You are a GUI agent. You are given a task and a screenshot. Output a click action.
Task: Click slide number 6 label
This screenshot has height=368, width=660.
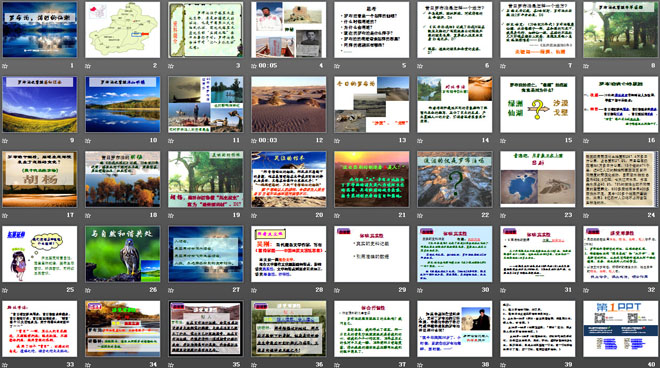pos(487,66)
